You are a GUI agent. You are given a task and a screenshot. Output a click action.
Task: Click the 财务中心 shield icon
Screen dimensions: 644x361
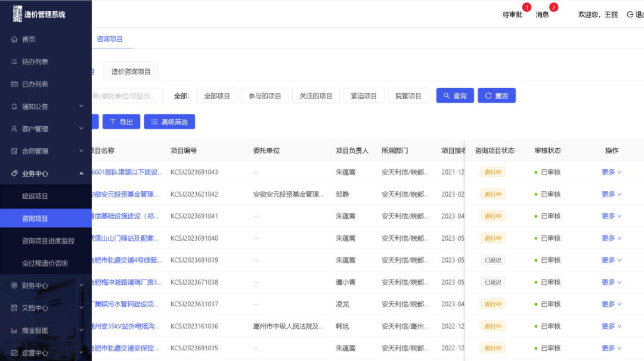point(14,285)
